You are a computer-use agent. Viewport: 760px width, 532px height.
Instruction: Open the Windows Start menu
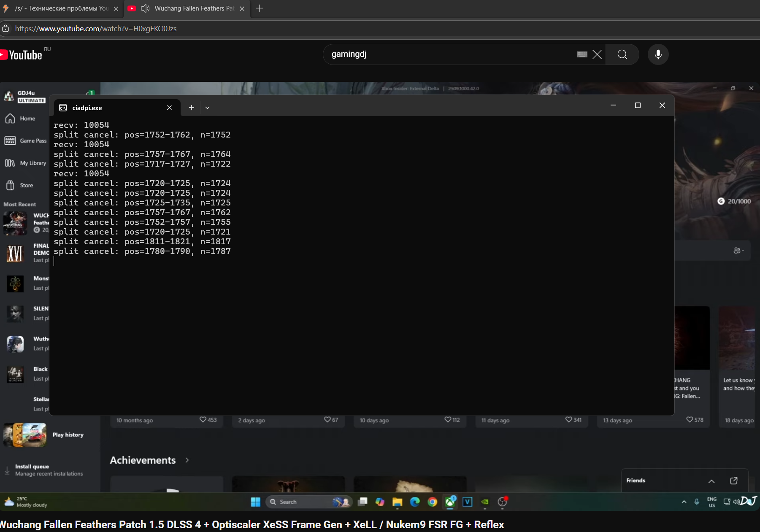tap(256, 502)
